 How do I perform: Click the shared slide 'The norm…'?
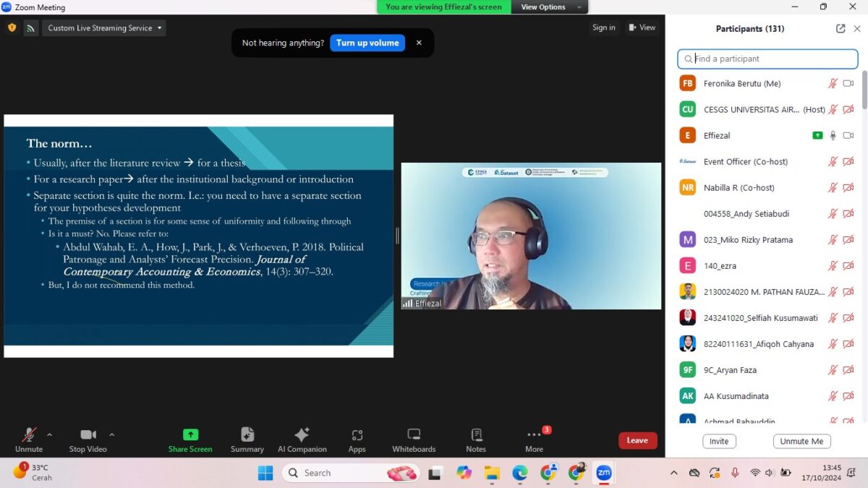coord(199,236)
